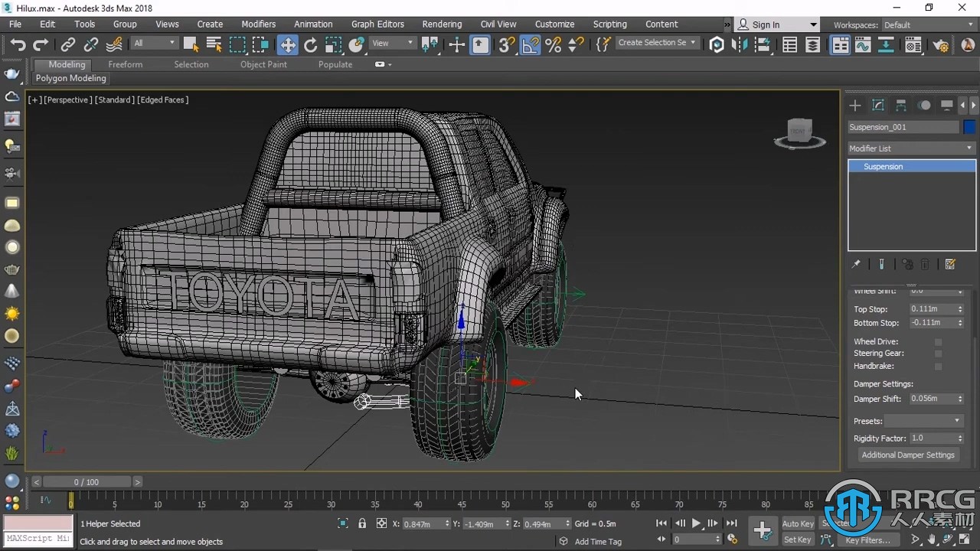Viewport: 980px width, 551px height.
Task: Click the Mirror tool icon
Action: tap(740, 44)
